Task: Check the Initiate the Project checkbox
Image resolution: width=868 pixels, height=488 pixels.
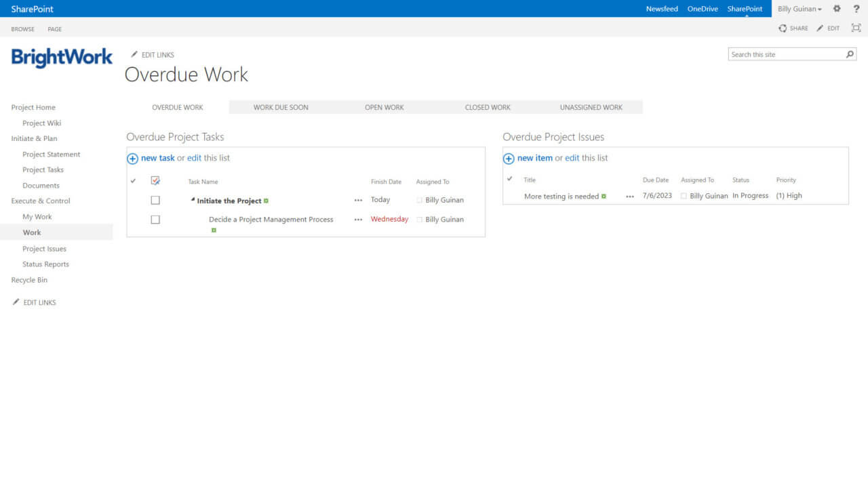Action: coord(155,200)
